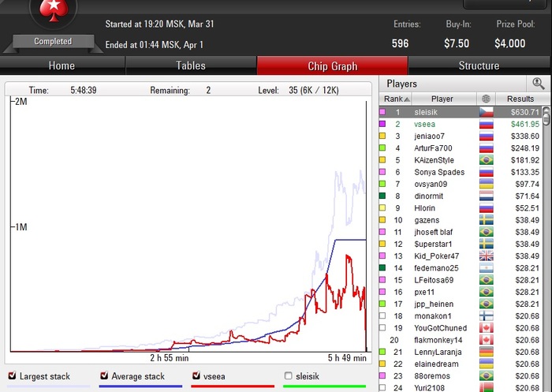
Task: Select the Chip Graph tab
Action: coord(332,65)
